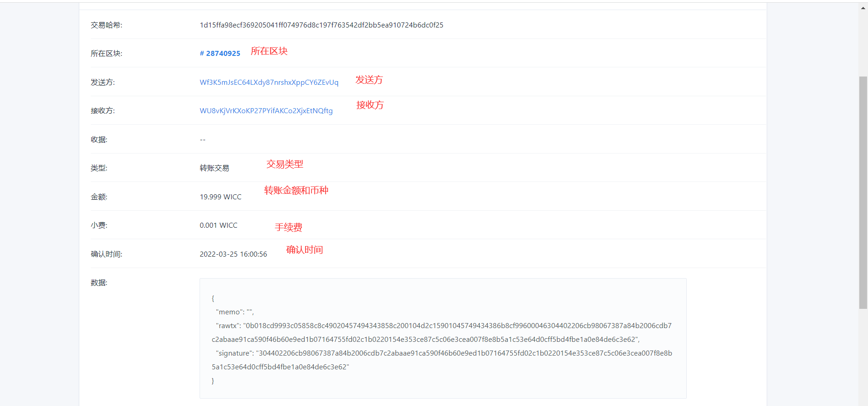Click the "signature" key in data block
This screenshot has width=868, height=406.
[x=234, y=353]
